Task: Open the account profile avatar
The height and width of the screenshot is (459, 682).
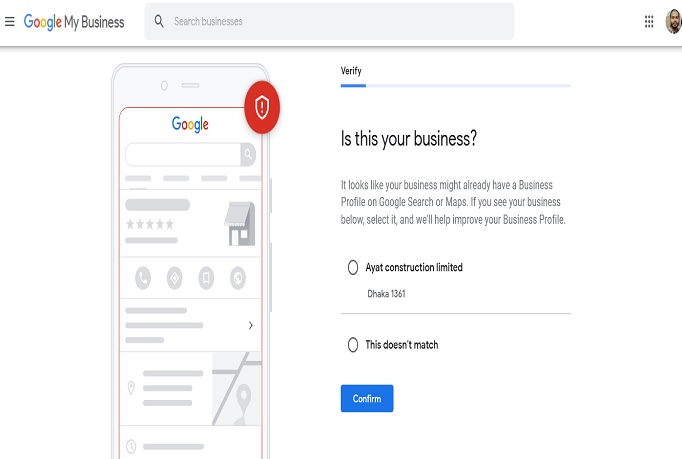Action: pyautogui.click(x=673, y=21)
